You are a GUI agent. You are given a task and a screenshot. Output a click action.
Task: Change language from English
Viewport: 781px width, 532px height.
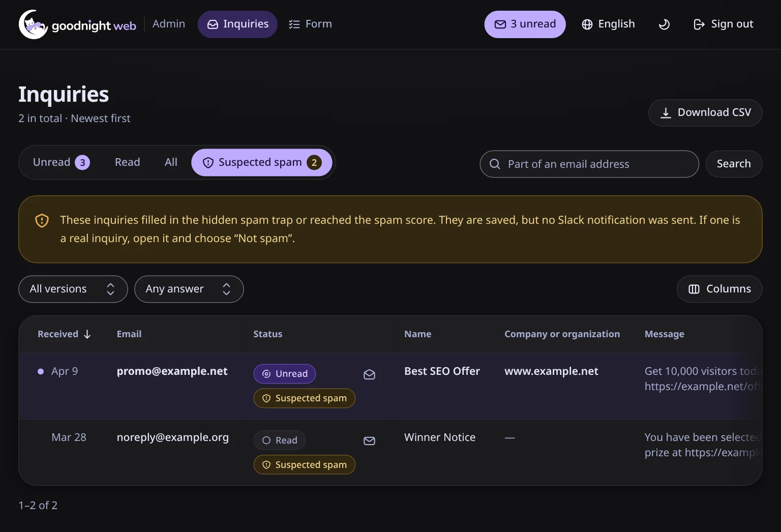608,24
